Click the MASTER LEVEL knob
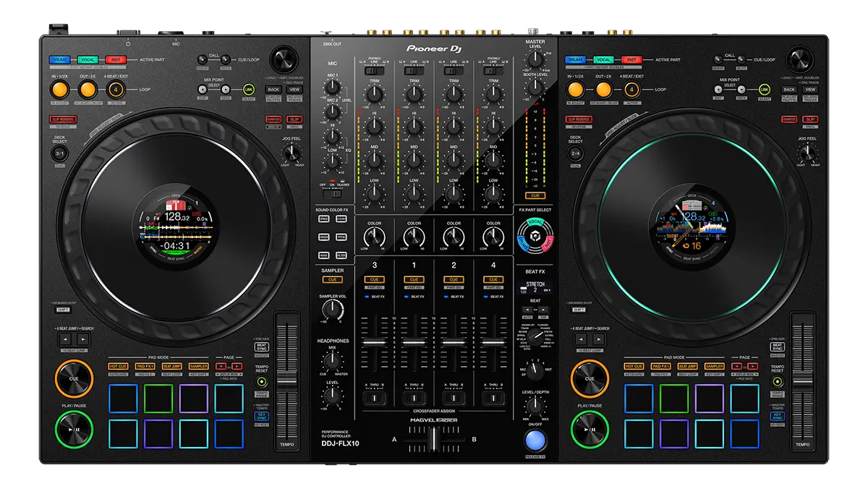This screenshot has height=489, width=868. pos(535,60)
